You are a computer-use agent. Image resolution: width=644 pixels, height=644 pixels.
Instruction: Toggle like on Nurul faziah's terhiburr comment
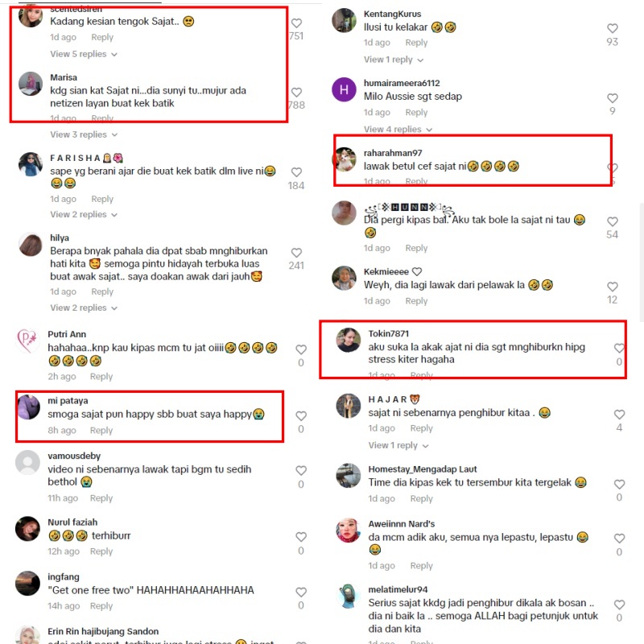pyautogui.click(x=301, y=537)
